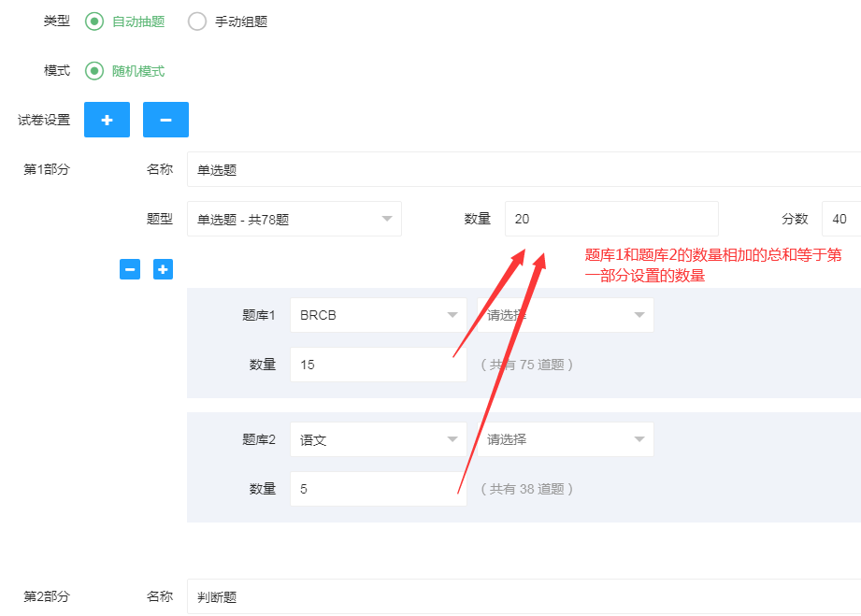Select the 随机模式 radio button
The height and width of the screenshot is (616, 861).
[94, 71]
